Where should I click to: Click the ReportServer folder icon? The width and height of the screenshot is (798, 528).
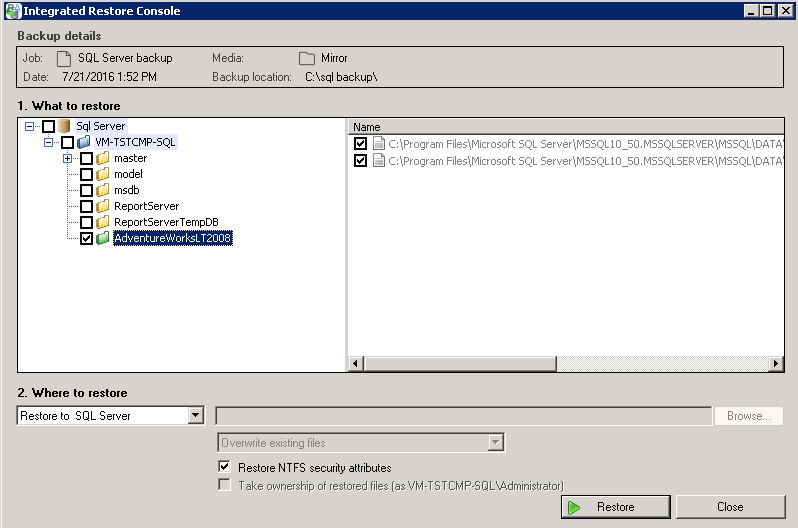103,206
